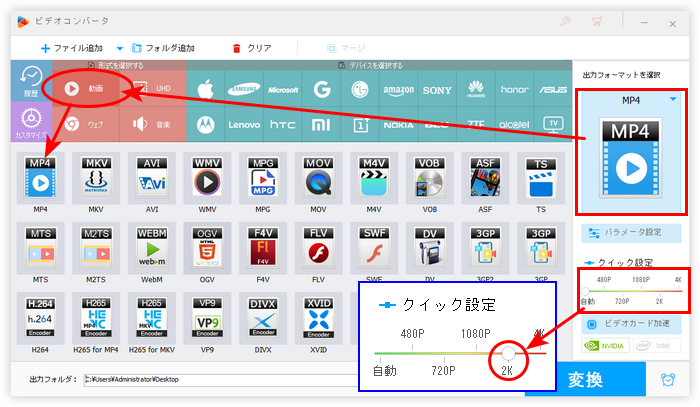The height and width of the screenshot is (407, 700).
Task: Pick the VP9 encoder icon
Action: point(207,319)
